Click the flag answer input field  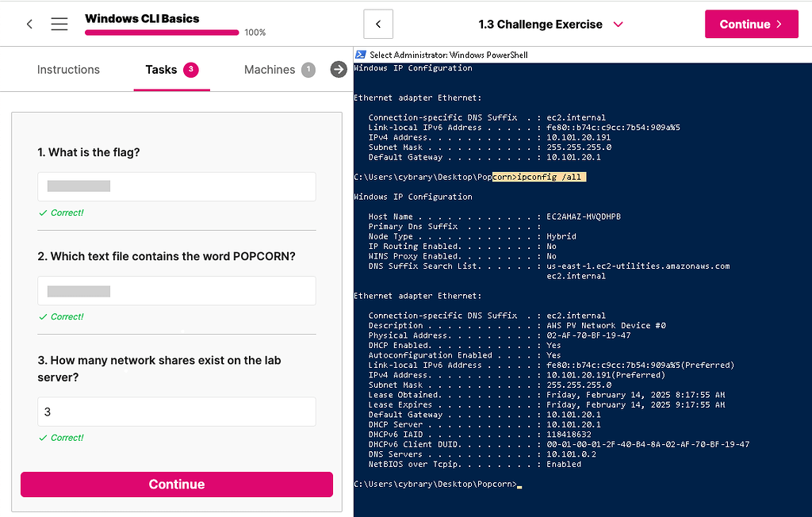click(x=176, y=186)
